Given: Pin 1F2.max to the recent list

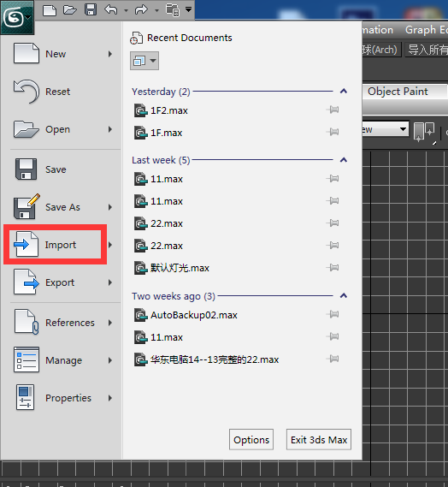Looking at the screenshot, I should [333, 110].
